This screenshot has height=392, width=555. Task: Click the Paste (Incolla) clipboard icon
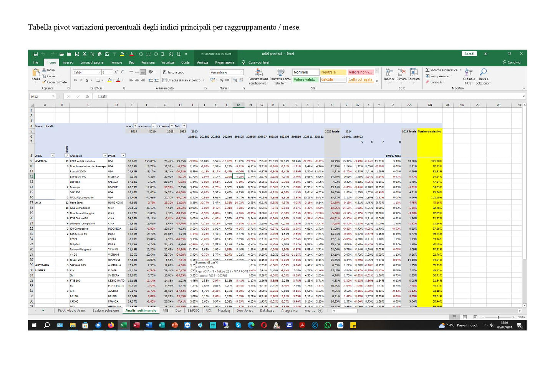[x=36, y=73]
